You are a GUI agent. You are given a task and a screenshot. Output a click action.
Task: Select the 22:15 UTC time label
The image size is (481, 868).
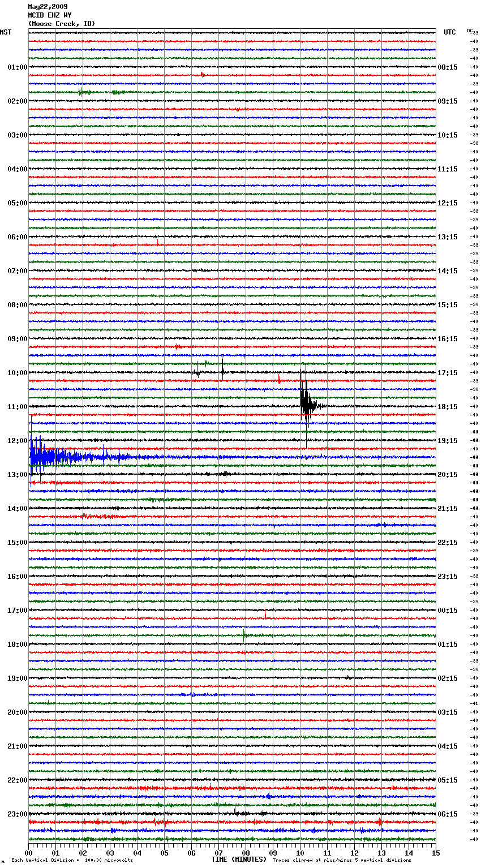click(448, 543)
